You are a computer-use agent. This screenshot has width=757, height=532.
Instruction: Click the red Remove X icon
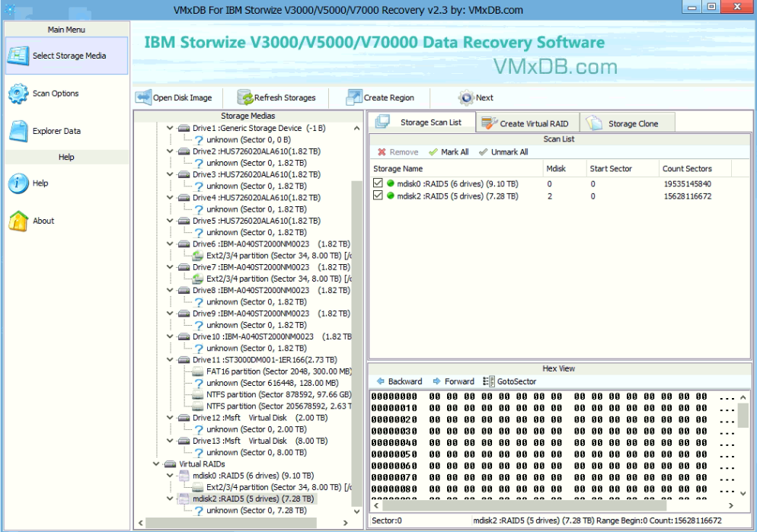coord(382,152)
